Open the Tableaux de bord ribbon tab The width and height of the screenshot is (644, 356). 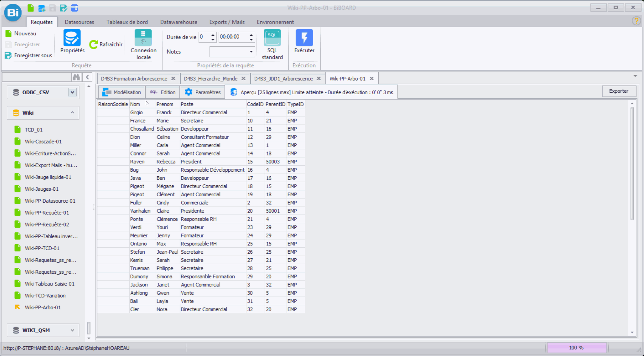tap(127, 22)
